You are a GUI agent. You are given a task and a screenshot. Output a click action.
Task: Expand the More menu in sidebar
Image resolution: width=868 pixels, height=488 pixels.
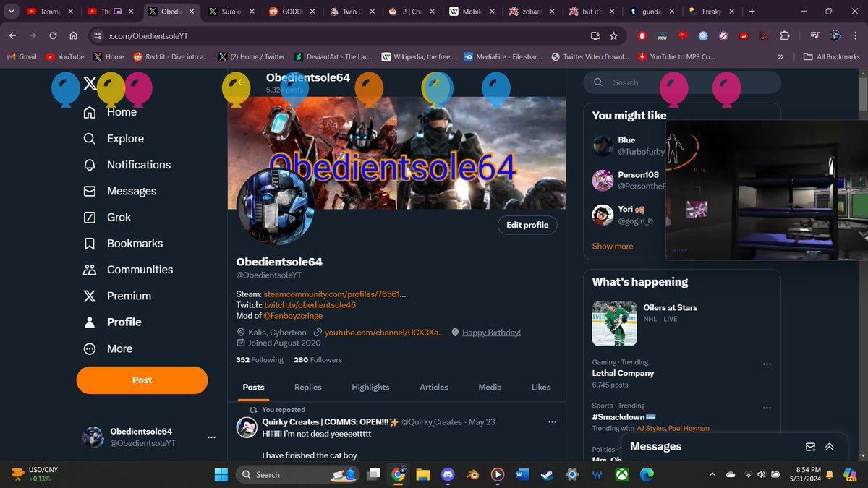click(x=108, y=348)
